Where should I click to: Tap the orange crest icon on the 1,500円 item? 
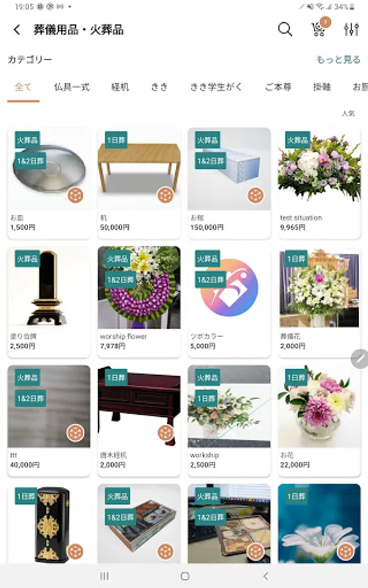[75, 195]
